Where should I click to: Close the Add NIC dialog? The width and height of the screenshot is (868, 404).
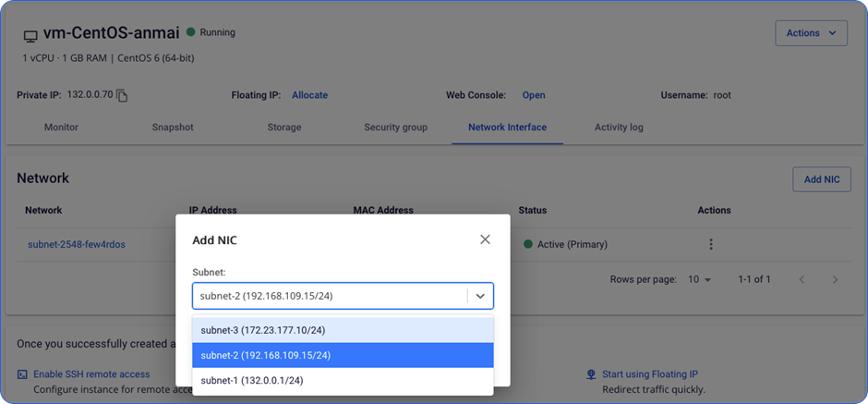(x=485, y=239)
